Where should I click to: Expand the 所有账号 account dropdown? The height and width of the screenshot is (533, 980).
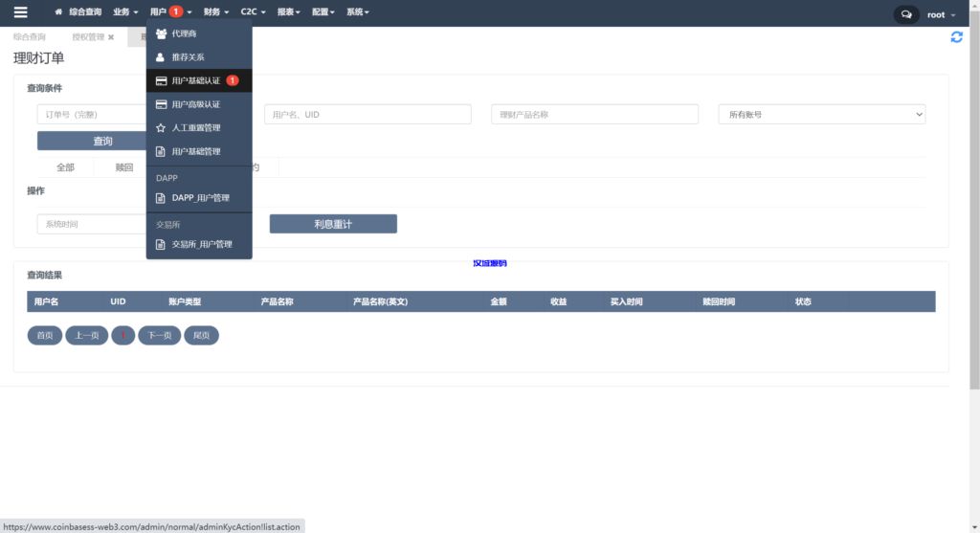point(821,115)
